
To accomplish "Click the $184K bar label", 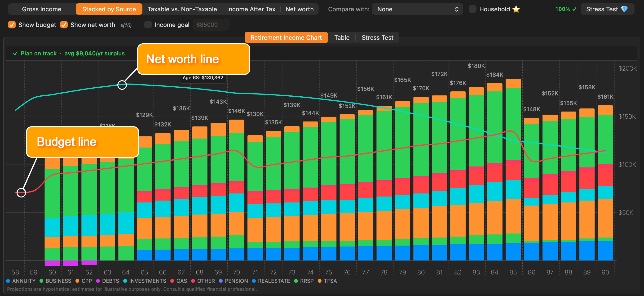I will 494,75.
